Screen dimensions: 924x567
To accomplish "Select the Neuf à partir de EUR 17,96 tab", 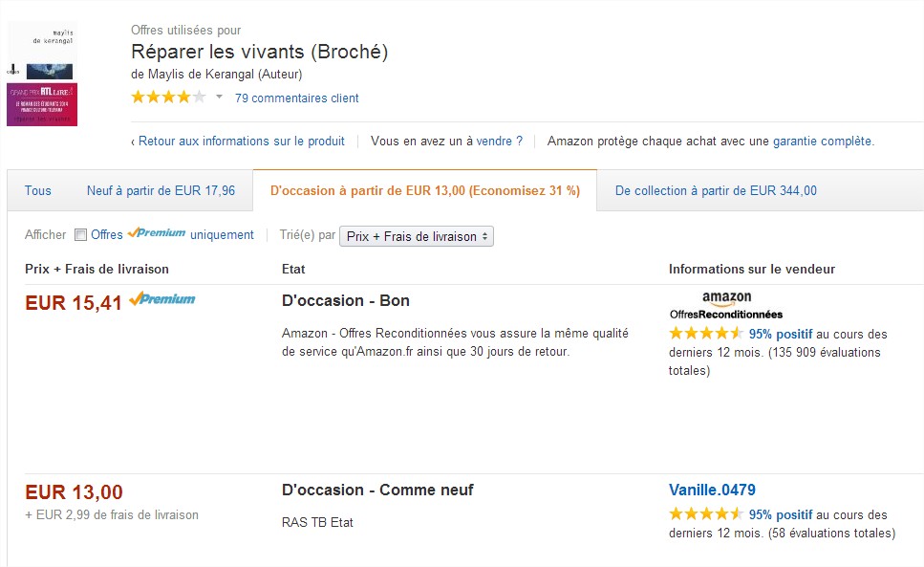I will point(161,190).
